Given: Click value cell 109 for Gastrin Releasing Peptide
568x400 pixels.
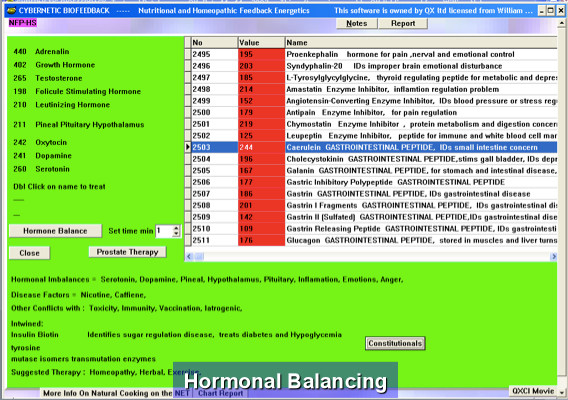Looking at the screenshot, I should click(x=262, y=229).
